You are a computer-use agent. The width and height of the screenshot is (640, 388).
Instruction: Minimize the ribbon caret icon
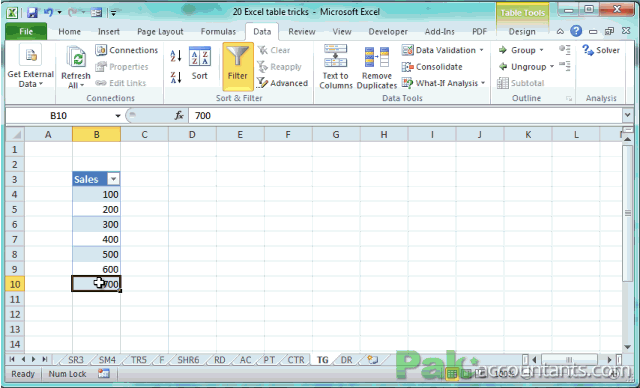coord(560,31)
